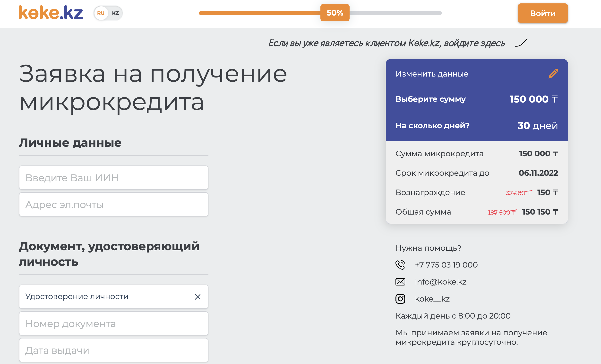Focus the Номер документа field
The width and height of the screenshot is (601, 364).
pos(114,323)
